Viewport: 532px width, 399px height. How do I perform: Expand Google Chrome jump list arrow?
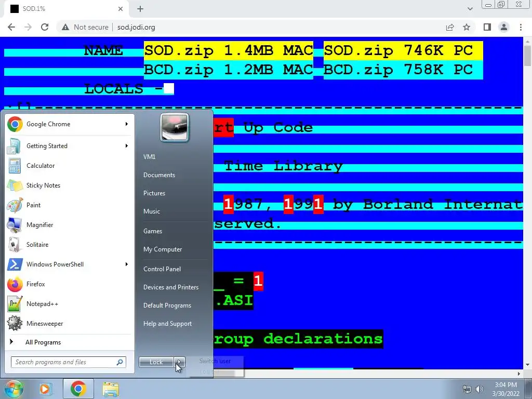[127, 124]
